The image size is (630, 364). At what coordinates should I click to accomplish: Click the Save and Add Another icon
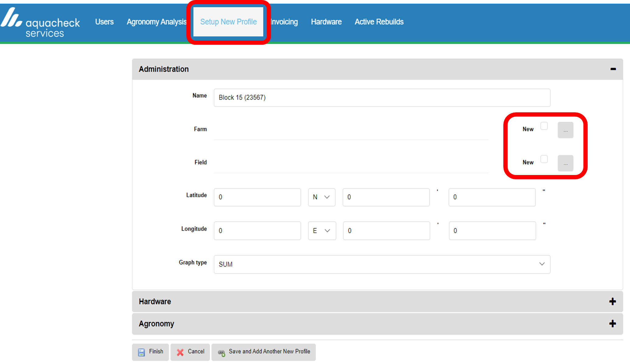tap(221, 353)
